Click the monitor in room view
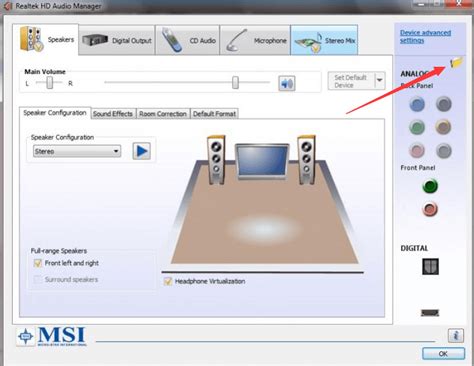Image resolution: width=474 pixels, height=366 pixels. click(262, 162)
